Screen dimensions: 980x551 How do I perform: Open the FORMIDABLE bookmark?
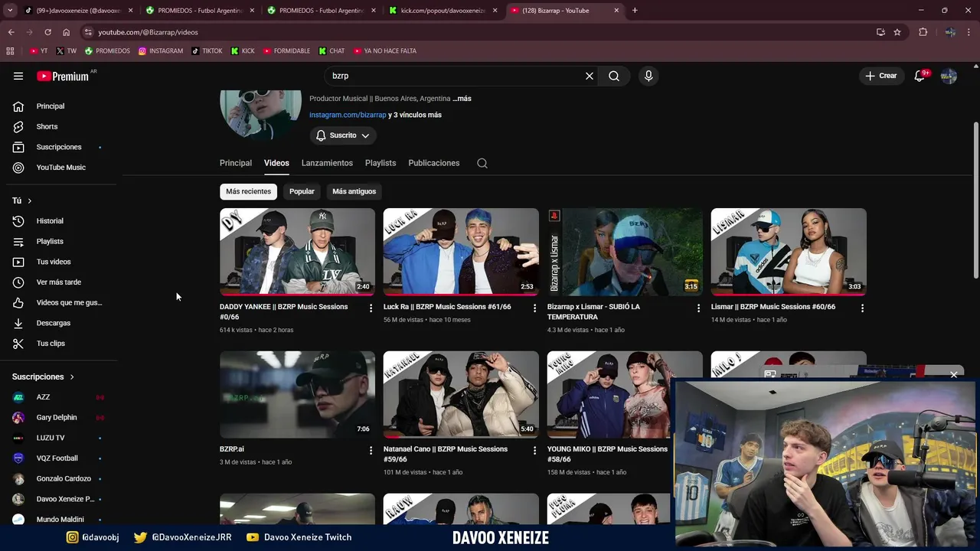point(287,51)
